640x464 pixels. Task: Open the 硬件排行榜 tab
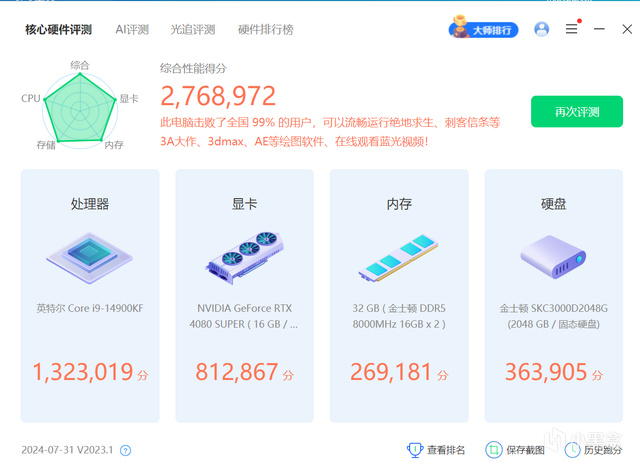coord(266,29)
